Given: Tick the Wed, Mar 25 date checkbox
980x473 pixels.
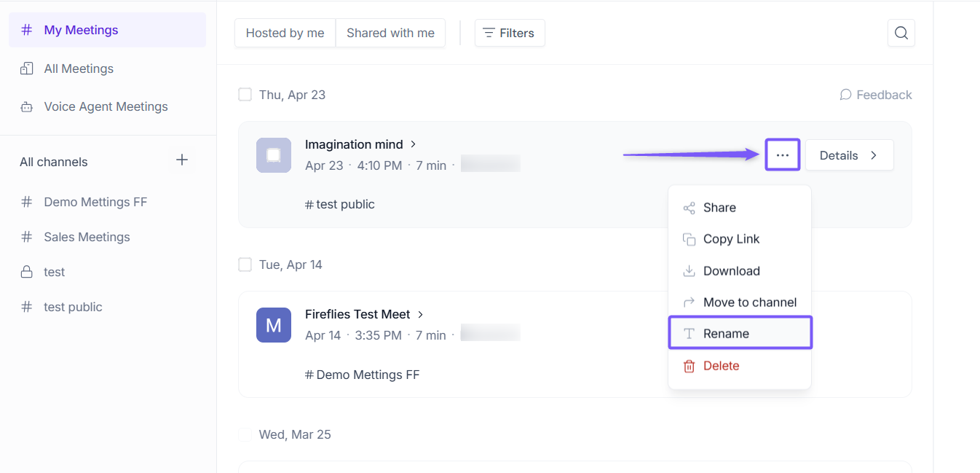Looking at the screenshot, I should pyautogui.click(x=245, y=434).
